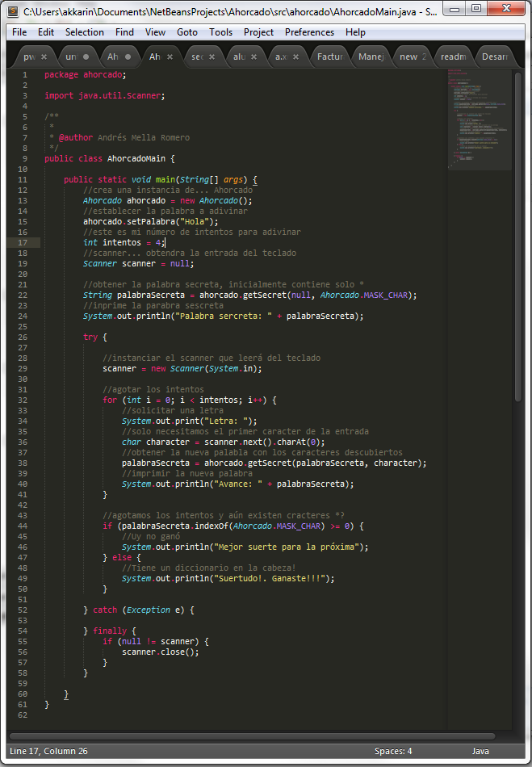Close the 'pw' tab with its X
Screen dimensions: 532x767
click(44, 57)
